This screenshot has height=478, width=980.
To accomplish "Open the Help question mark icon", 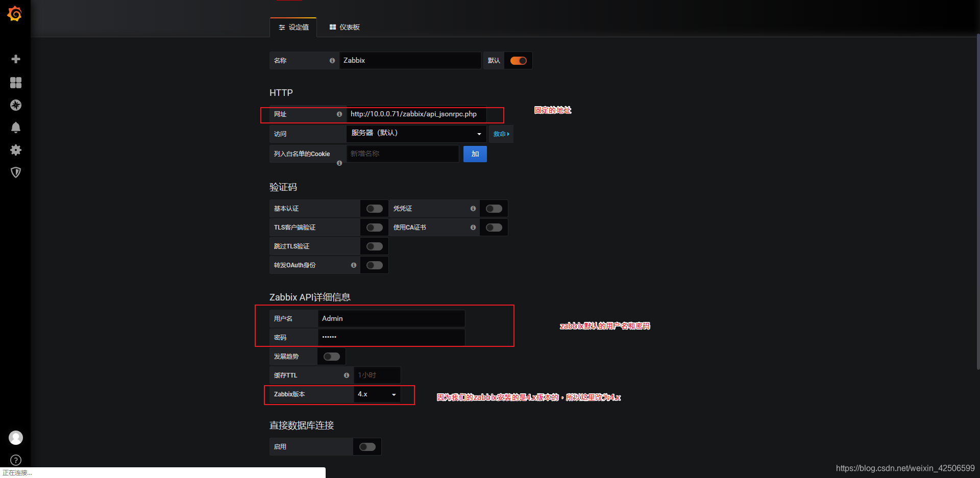I will point(16,460).
